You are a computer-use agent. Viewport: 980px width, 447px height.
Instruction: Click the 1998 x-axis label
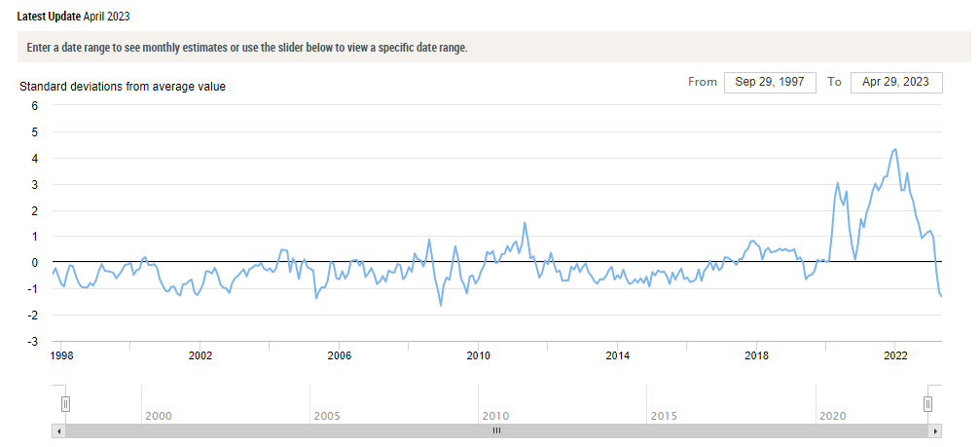click(61, 356)
